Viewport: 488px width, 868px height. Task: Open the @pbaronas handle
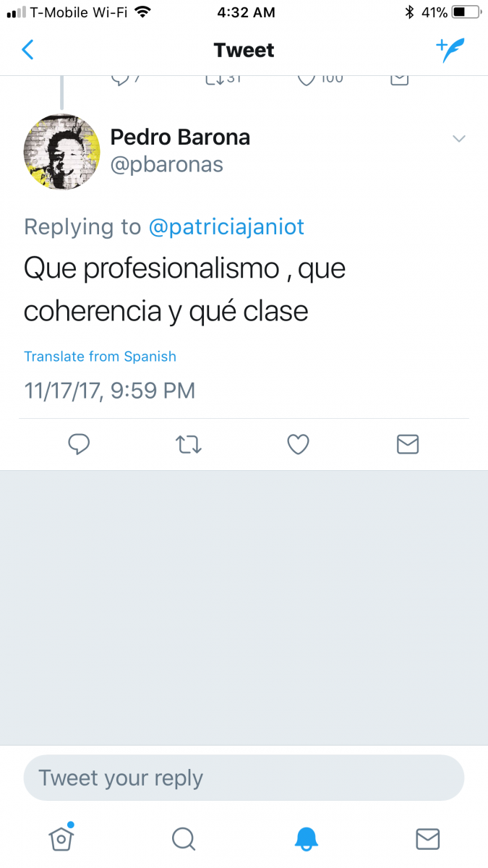point(167,164)
